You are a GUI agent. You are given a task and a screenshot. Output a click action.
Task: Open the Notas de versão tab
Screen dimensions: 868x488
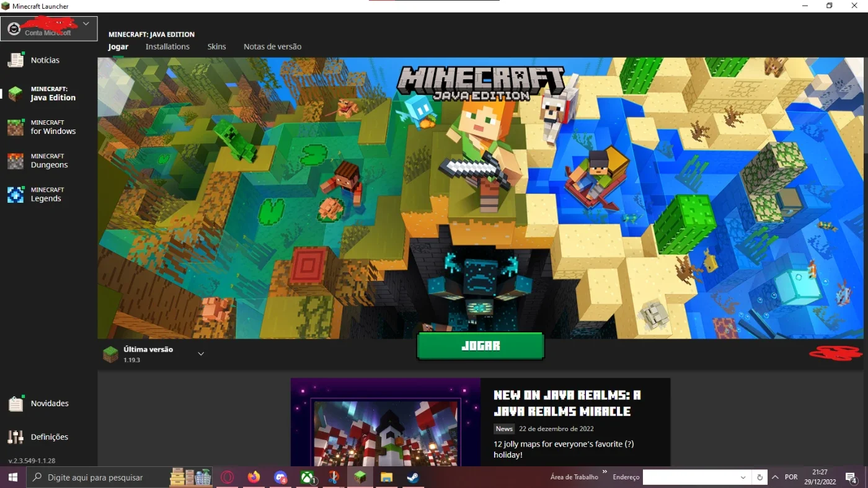[272, 47]
